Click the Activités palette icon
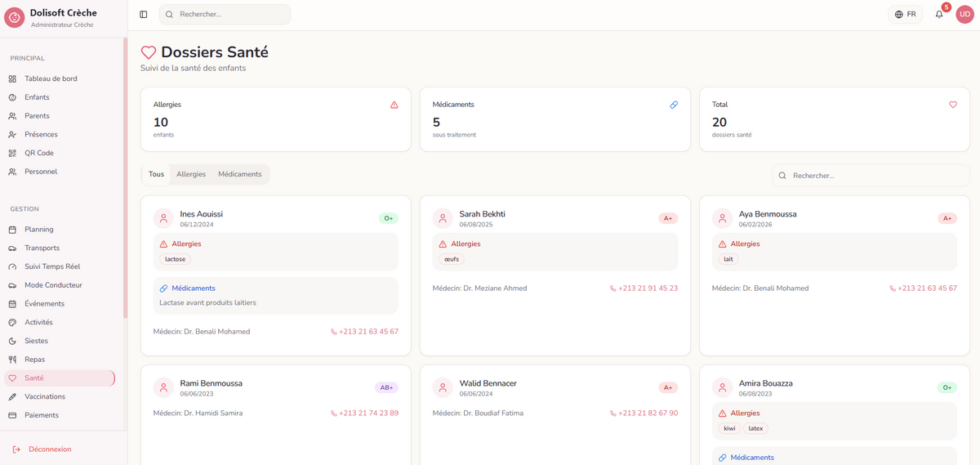This screenshot has width=980, height=465. point(12,322)
